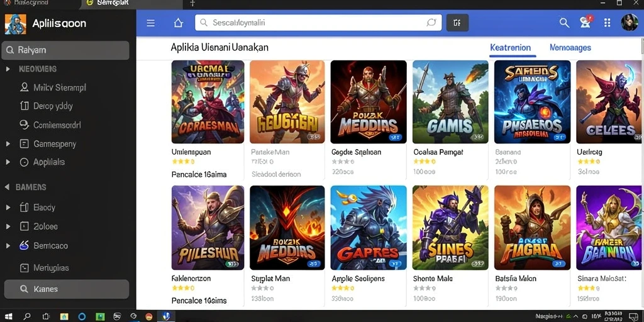Open the blue ring Cortana taskbar icon
Screen dimensions: 644x322
click(x=82, y=317)
